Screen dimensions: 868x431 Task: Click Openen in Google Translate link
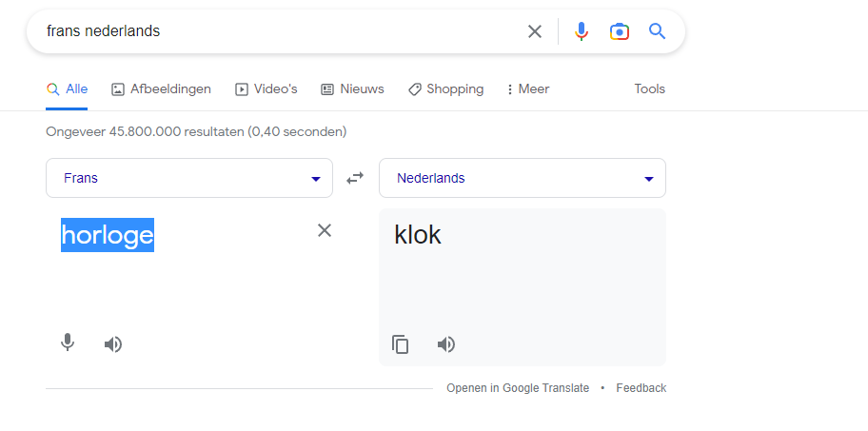(x=518, y=388)
